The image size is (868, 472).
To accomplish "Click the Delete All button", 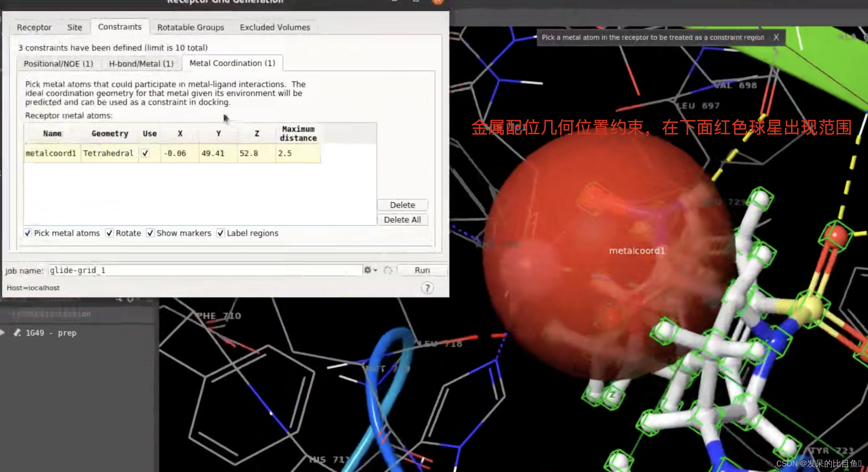I will (402, 220).
